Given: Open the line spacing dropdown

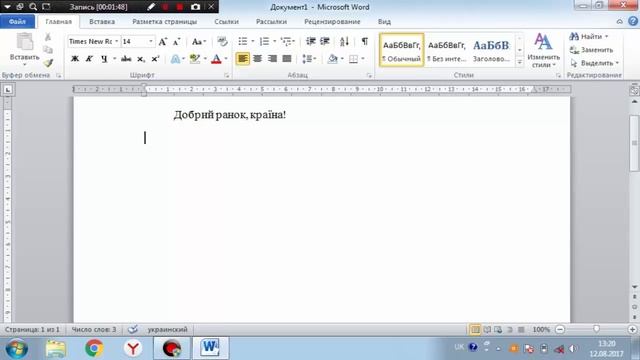Looking at the screenshot, I should pos(309,59).
